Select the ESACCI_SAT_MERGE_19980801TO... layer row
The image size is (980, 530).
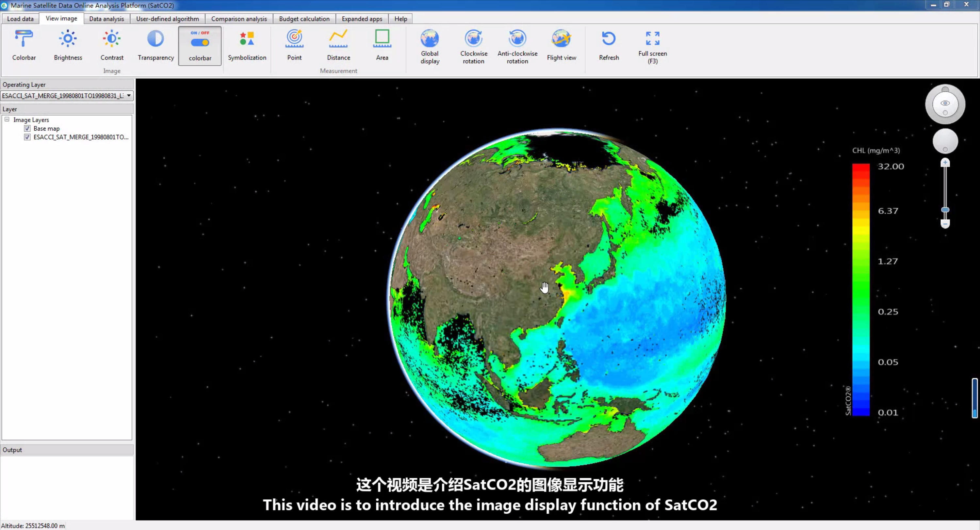coord(81,137)
